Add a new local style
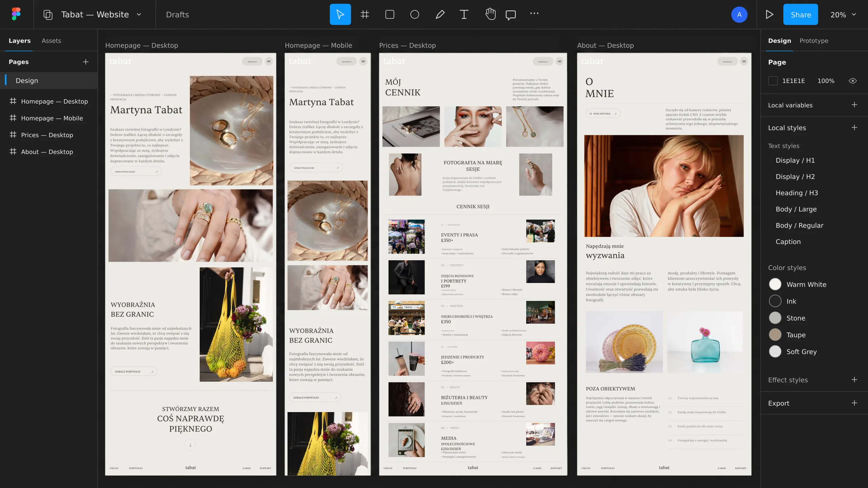This screenshot has width=868, height=488. [854, 127]
